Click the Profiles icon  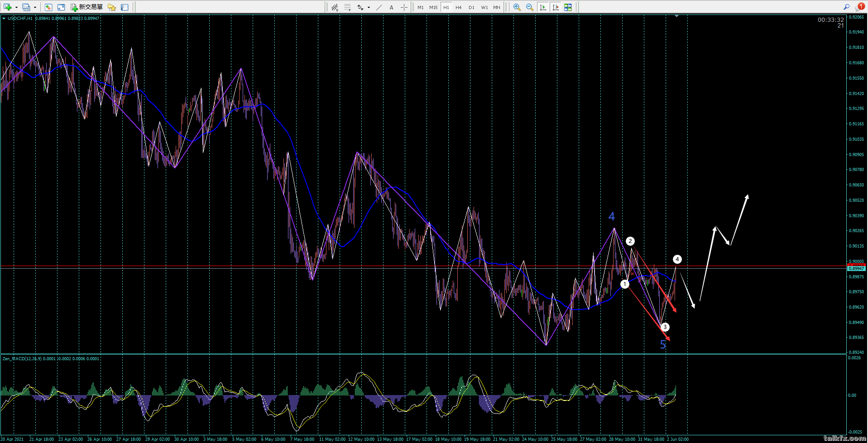pos(26,7)
